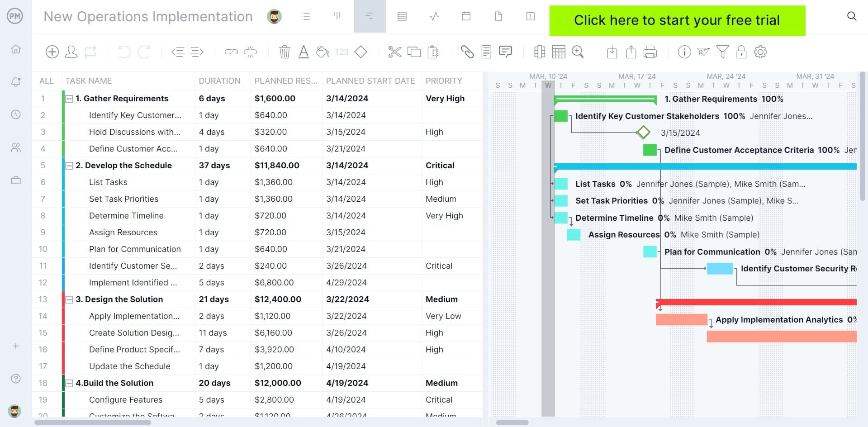Click here to start your free trial
The height and width of the screenshot is (427, 868).
[x=677, y=20]
